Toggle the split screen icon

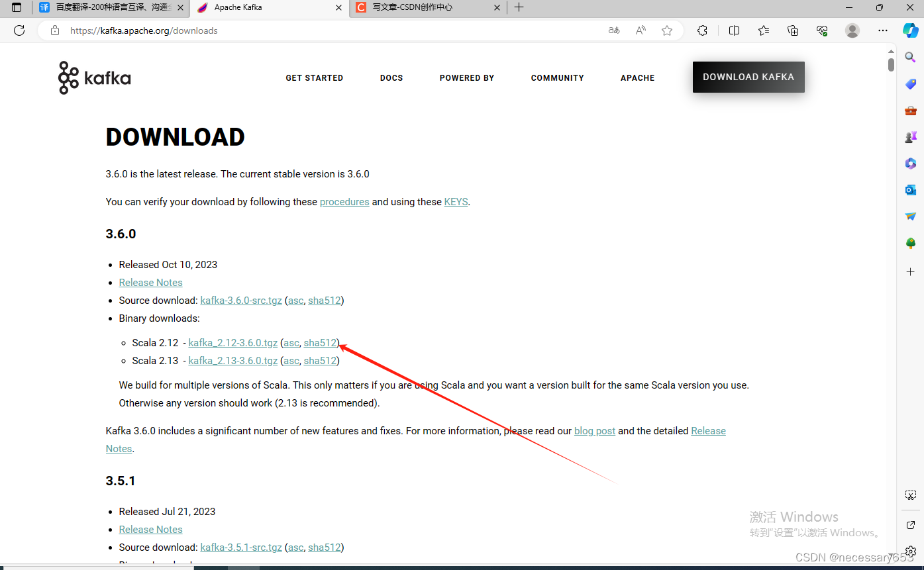pyautogui.click(x=734, y=30)
